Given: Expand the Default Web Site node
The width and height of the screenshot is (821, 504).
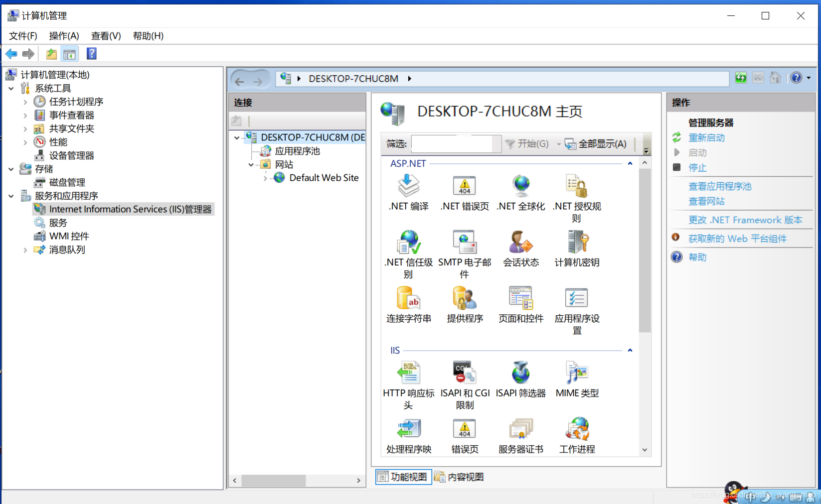Looking at the screenshot, I should pyautogui.click(x=265, y=178).
